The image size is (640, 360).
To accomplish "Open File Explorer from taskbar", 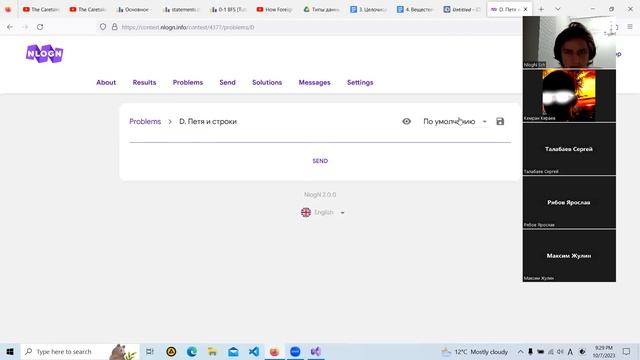I will pyautogui.click(x=212, y=351).
